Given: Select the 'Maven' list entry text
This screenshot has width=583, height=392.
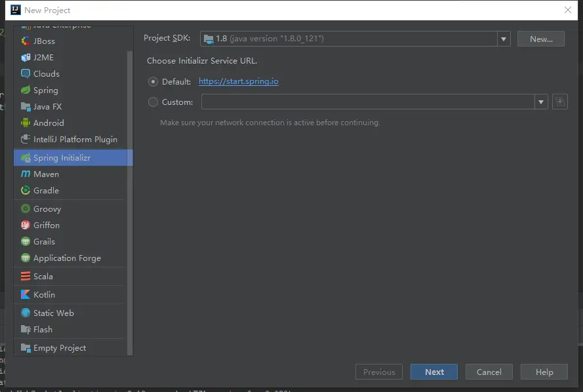Looking at the screenshot, I should tap(46, 174).
